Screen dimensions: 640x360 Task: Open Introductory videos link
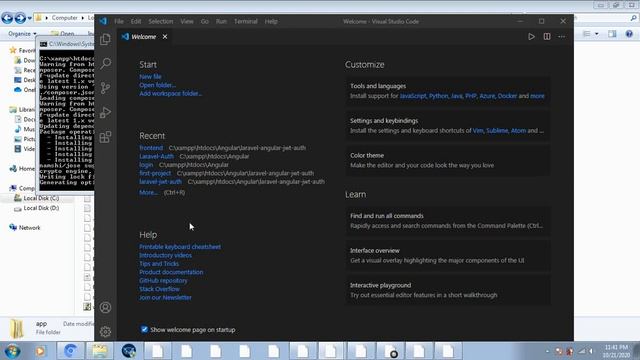tap(165, 255)
